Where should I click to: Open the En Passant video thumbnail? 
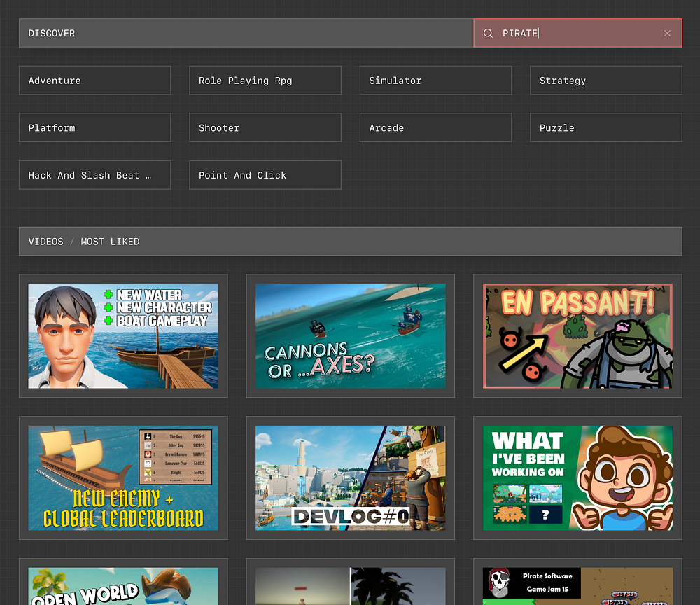pos(577,336)
